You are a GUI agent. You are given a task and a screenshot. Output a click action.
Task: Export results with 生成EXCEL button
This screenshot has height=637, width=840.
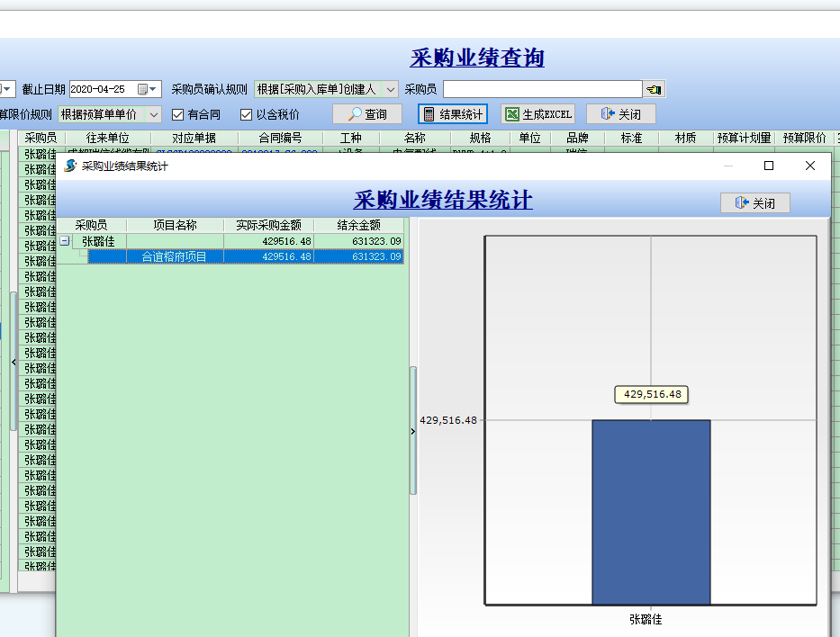[x=537, y=114]
